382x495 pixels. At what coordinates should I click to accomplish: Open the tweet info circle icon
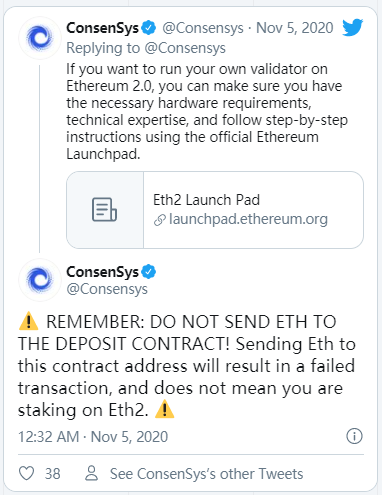click(x=354, y=436)
